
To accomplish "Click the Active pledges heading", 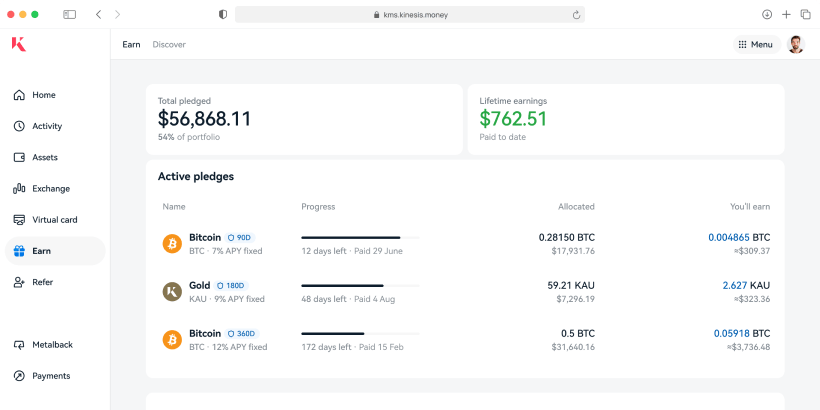I will pos(196,177).
